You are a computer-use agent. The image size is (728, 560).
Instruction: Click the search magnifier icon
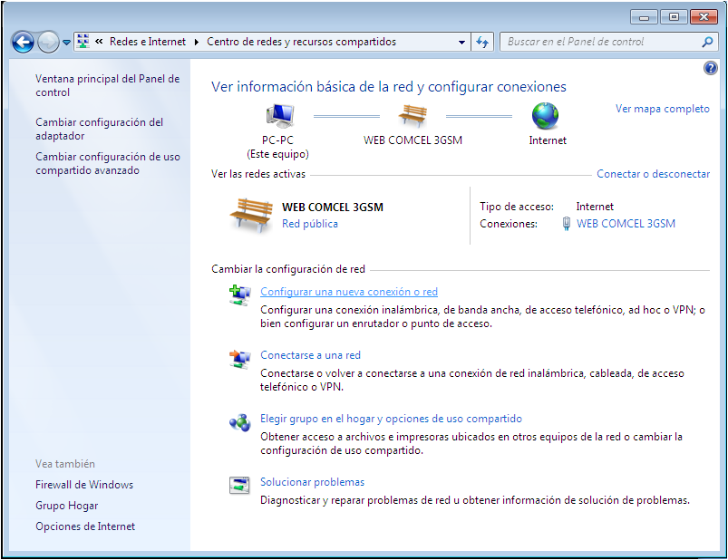pos(707,42)
